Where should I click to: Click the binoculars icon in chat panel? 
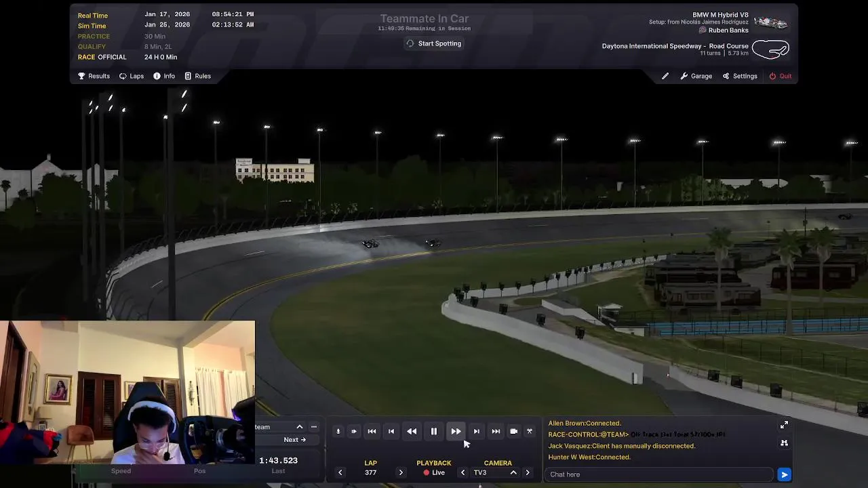click(784, 443)
